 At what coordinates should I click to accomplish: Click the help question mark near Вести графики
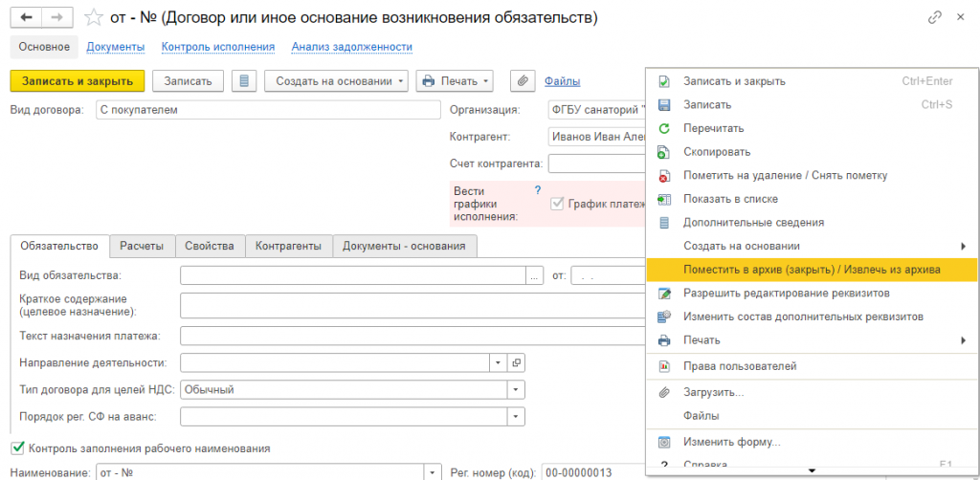tap(538, 190)
